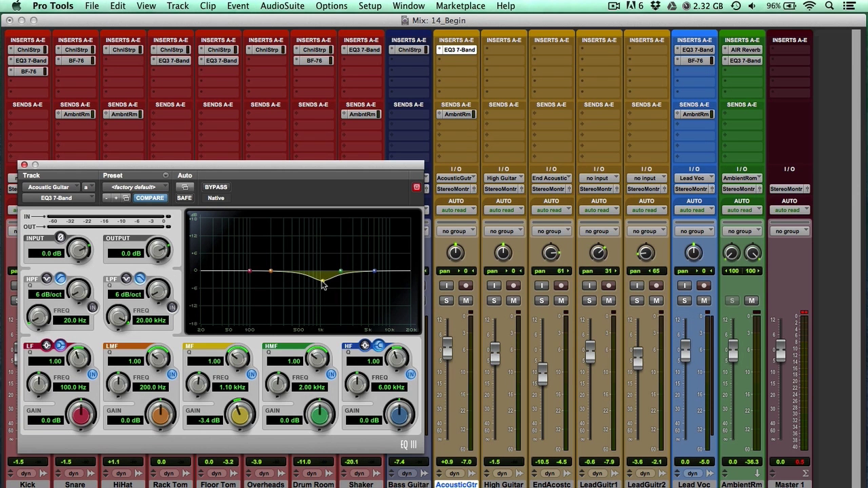
Task: Open the factory default preset dropdown
Action: point(134,187)
